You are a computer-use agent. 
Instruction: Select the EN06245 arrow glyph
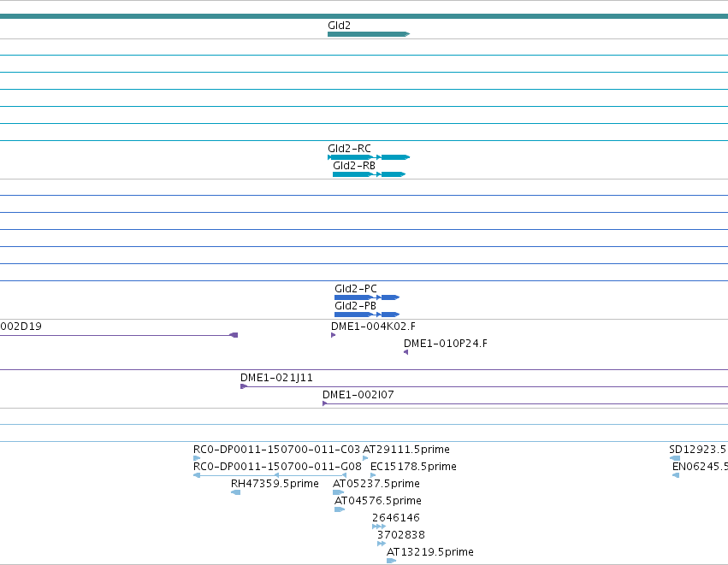(676, 475)
